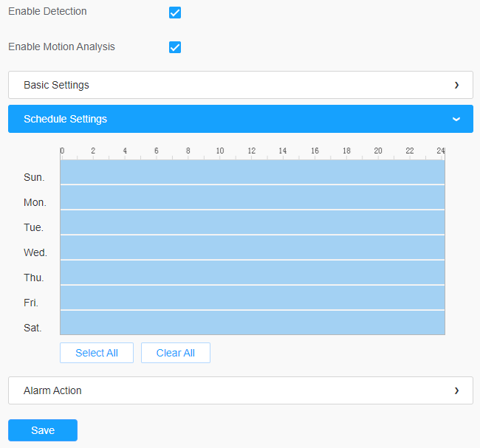Expand the Alarm Action section title
This screenshot has height=448, width=480.
click(52, 390)
